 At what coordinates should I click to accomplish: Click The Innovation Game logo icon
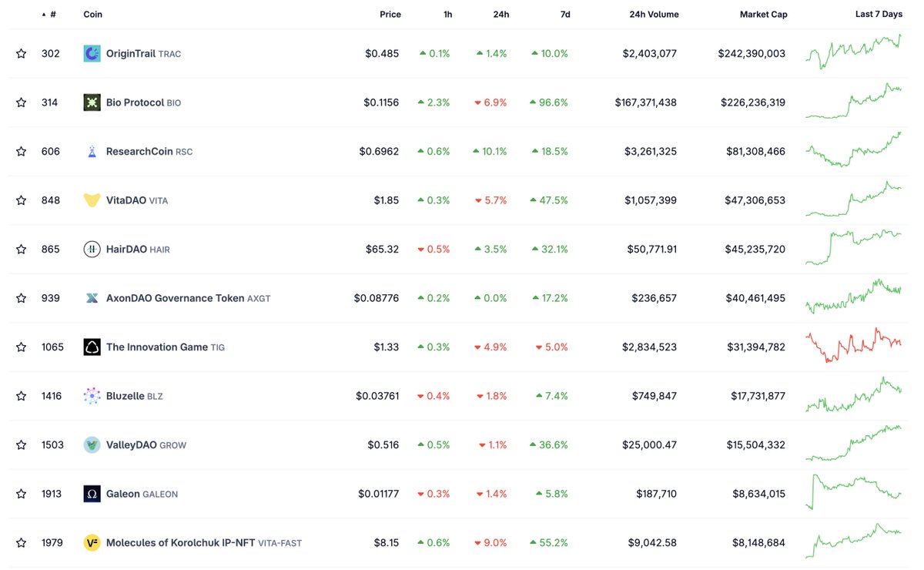(x=92, y=347)
